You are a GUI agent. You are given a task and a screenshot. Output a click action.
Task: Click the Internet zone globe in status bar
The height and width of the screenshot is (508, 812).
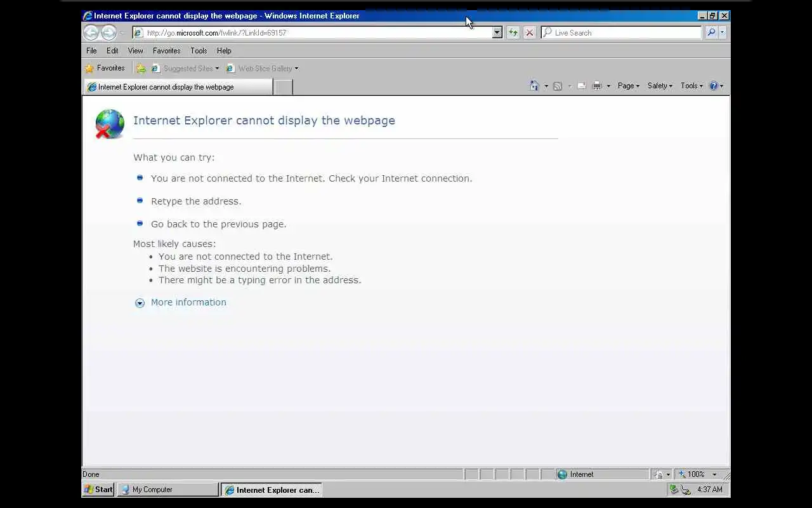coord(562,474)
